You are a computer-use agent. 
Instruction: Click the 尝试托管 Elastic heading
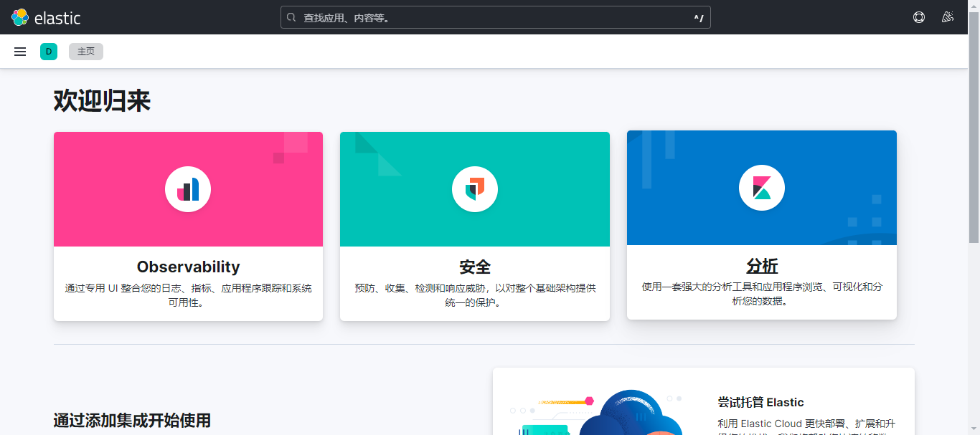click(x=760, y=402)
